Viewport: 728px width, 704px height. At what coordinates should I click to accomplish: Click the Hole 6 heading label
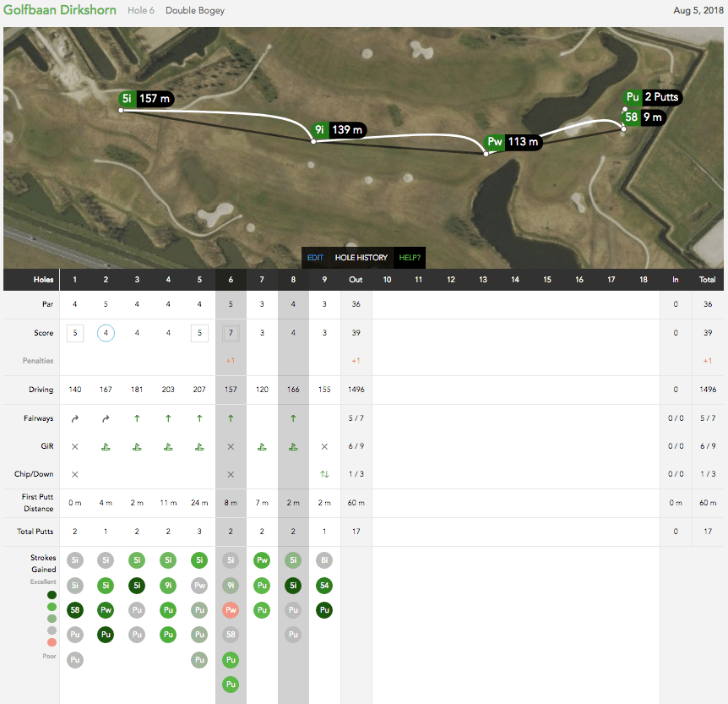pos(141,10)
